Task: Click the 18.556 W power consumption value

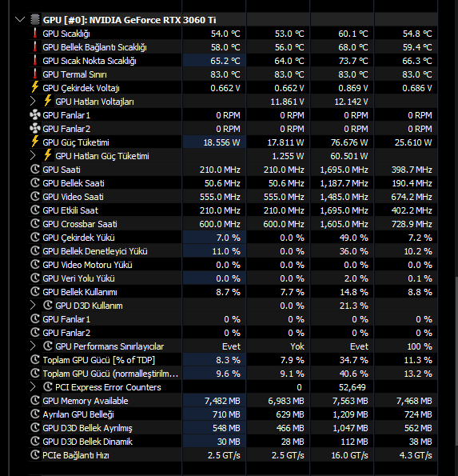Action: coord(221,142)
